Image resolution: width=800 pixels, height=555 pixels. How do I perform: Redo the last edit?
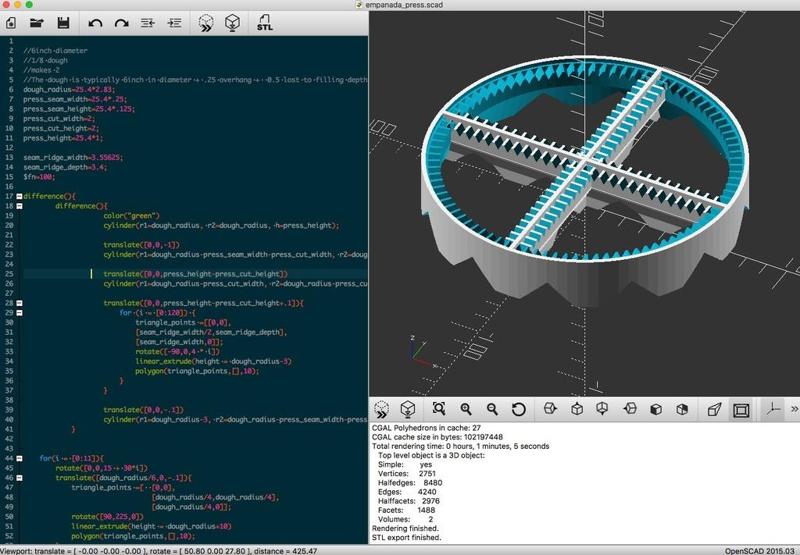tap(121, 23)
